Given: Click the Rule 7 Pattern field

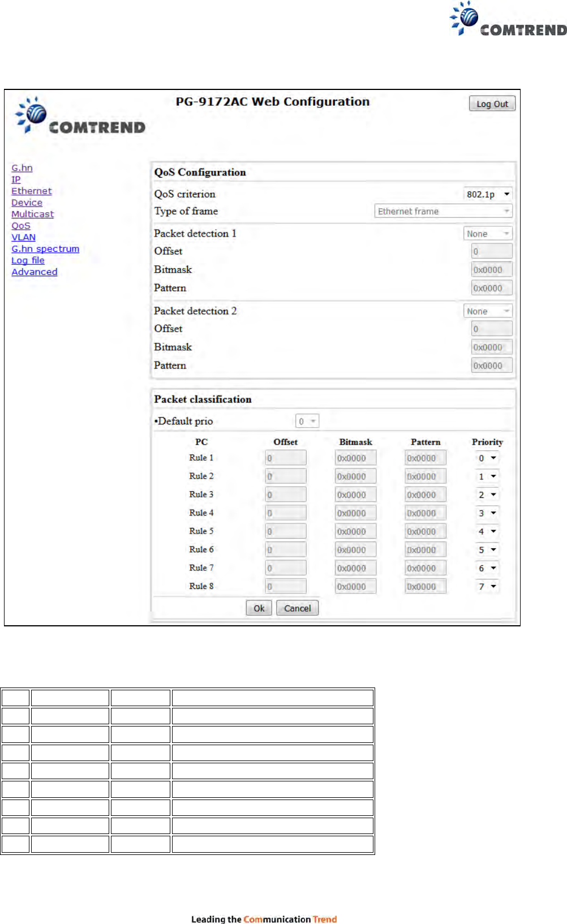Looking at the screenshot, I should coord(426,568).
